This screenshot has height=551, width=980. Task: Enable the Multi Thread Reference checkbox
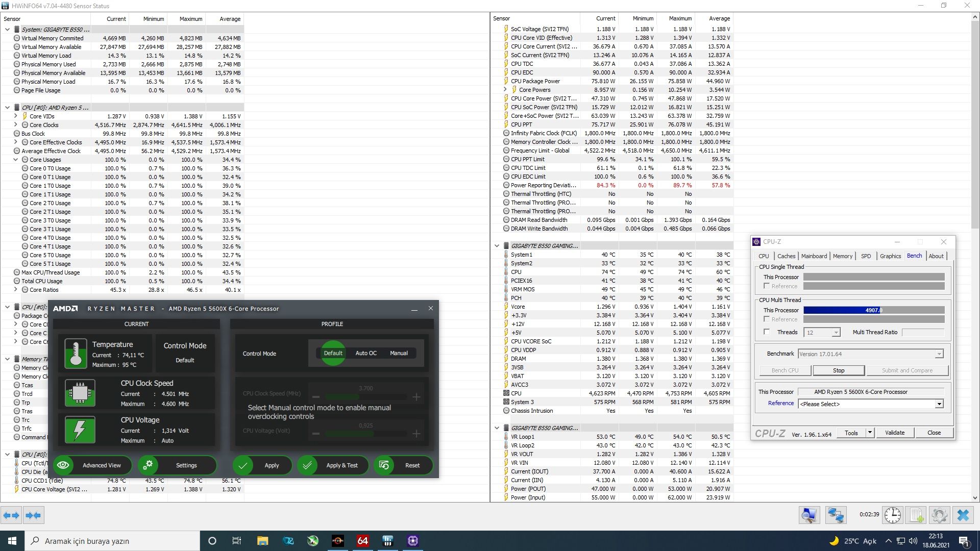click(767, 319)
